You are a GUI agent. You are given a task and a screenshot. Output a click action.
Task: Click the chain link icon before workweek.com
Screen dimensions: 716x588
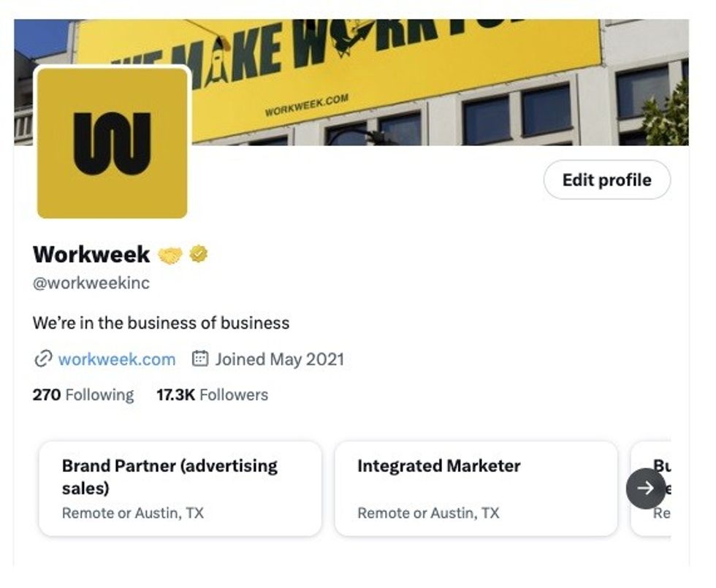[43, 359]
